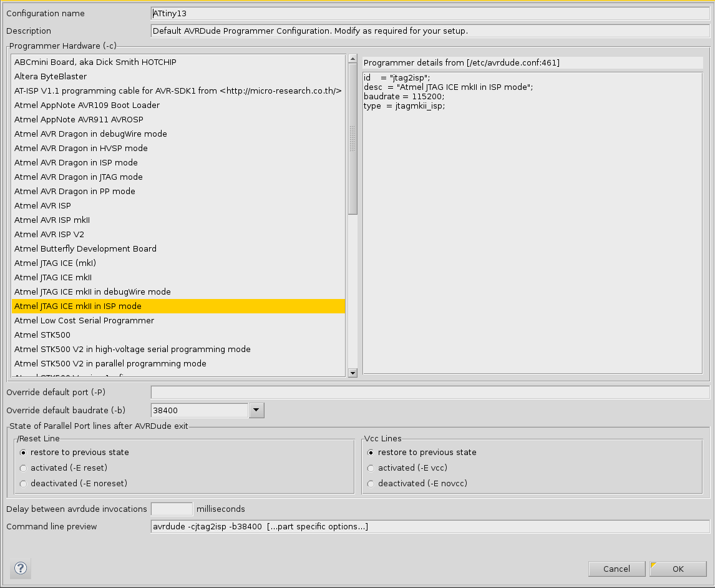Click the baudrate combo box field 38400
Viewport: 715px width, 588px height.
click(199, 410)
